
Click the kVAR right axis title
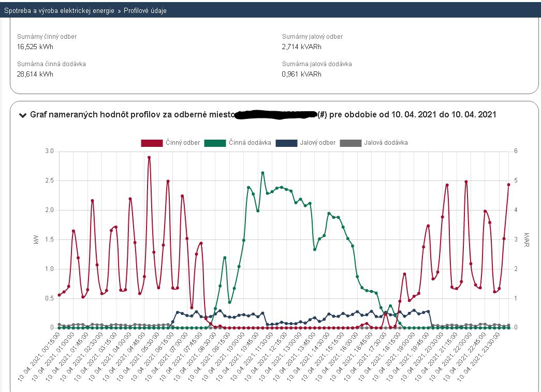click(x=527, y=239)
